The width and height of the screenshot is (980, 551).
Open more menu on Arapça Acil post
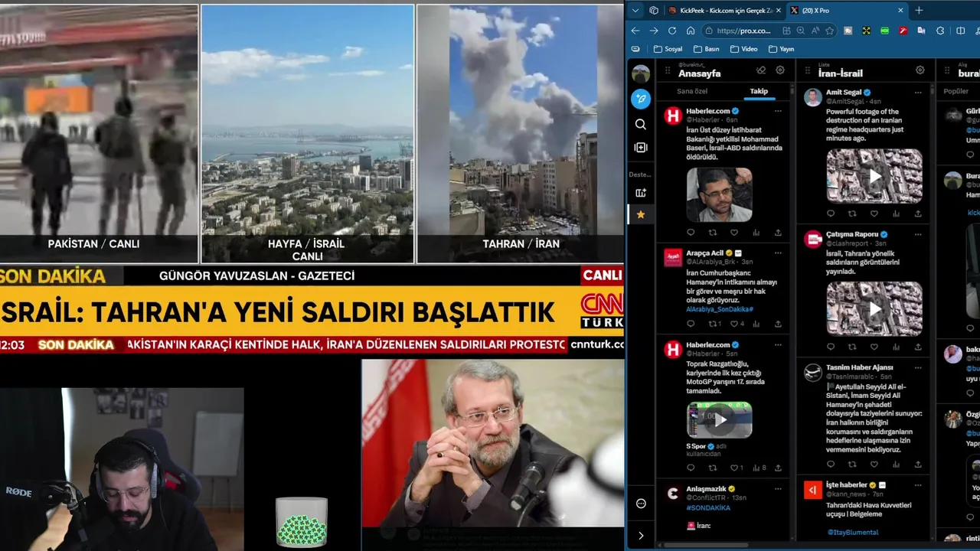[778, 253]
